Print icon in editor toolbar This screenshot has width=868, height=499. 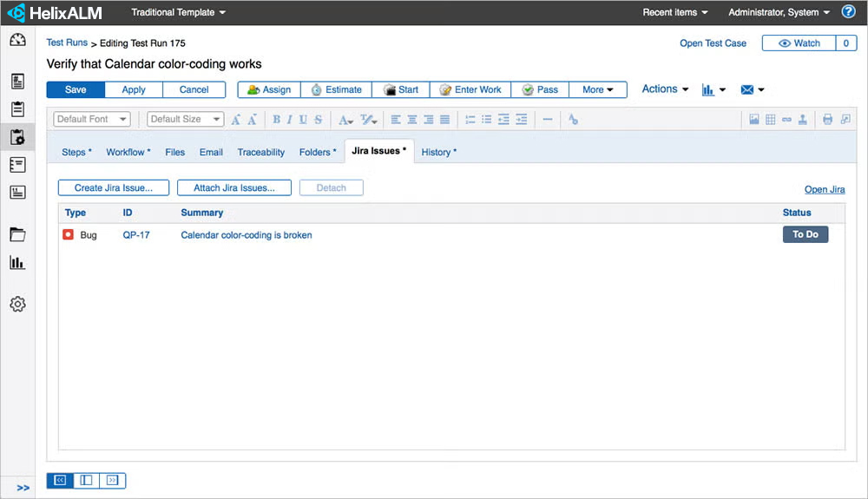827,119
